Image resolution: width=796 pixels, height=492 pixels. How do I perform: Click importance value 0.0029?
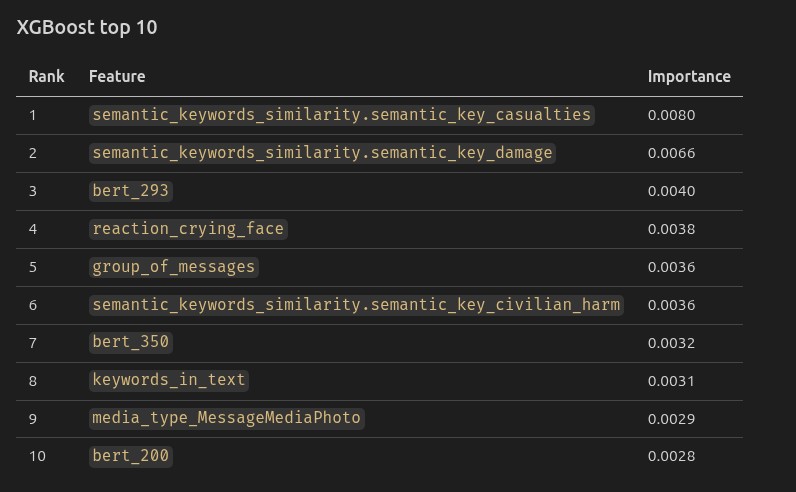[x=671, y=419]
